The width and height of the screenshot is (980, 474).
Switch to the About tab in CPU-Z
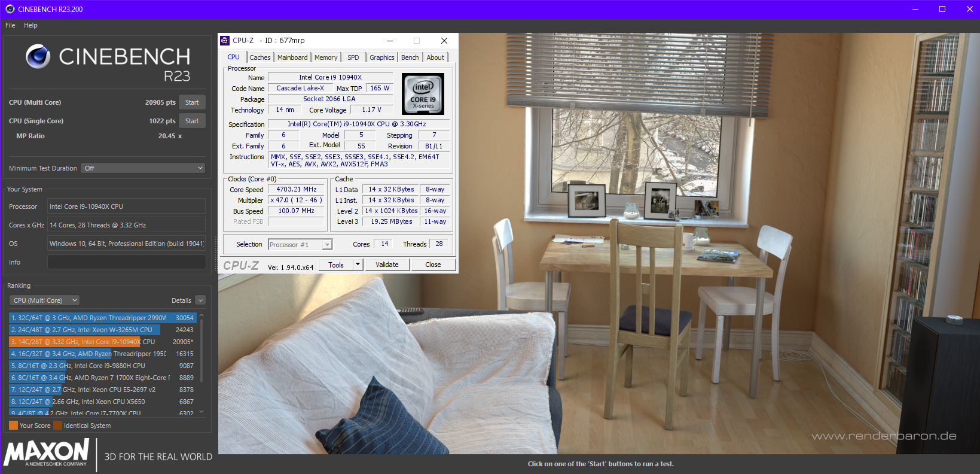point(435,57)
